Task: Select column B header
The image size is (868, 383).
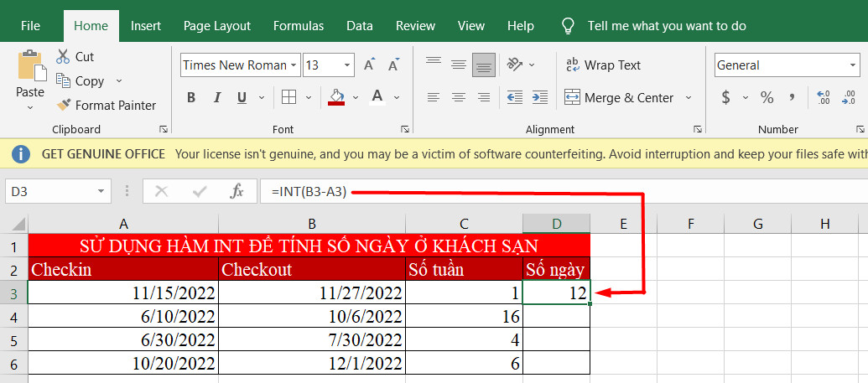Action: (x=312, y=224)
